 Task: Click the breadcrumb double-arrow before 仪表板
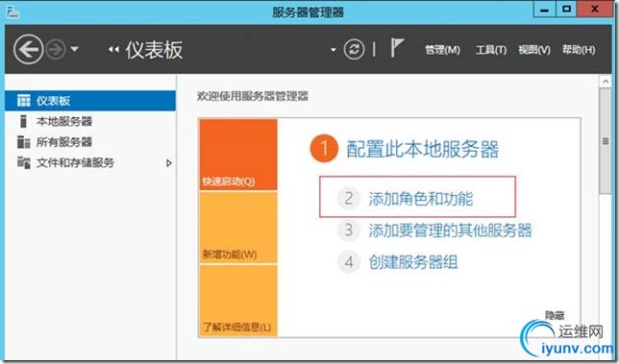point(113,50)
